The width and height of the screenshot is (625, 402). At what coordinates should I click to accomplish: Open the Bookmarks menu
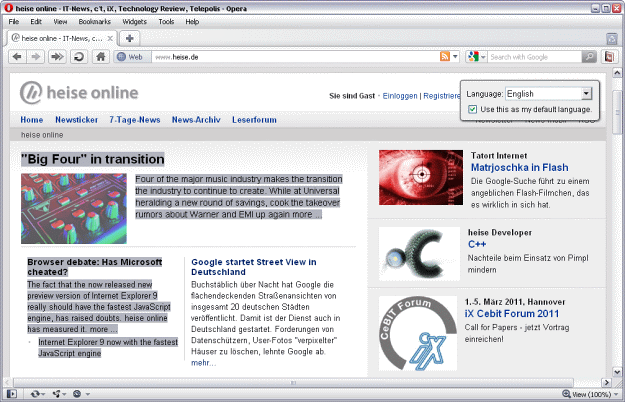[x=95, y=21]
